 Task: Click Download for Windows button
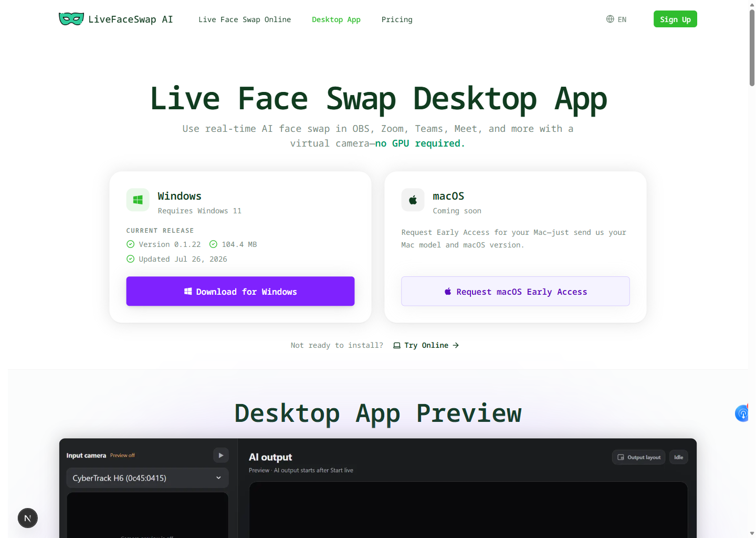pyautogui.click(x=240, y=291)
